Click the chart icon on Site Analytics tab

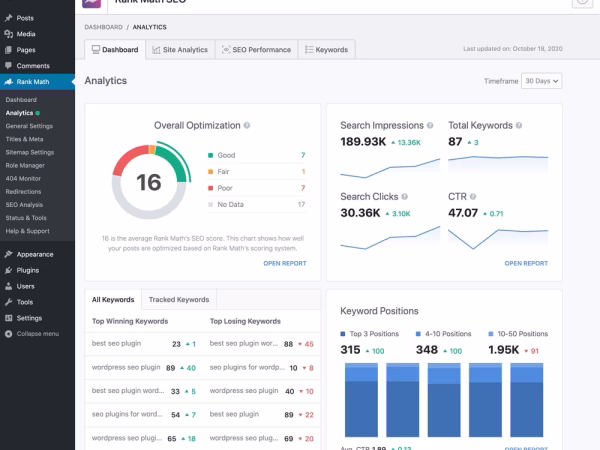[156, 50]
